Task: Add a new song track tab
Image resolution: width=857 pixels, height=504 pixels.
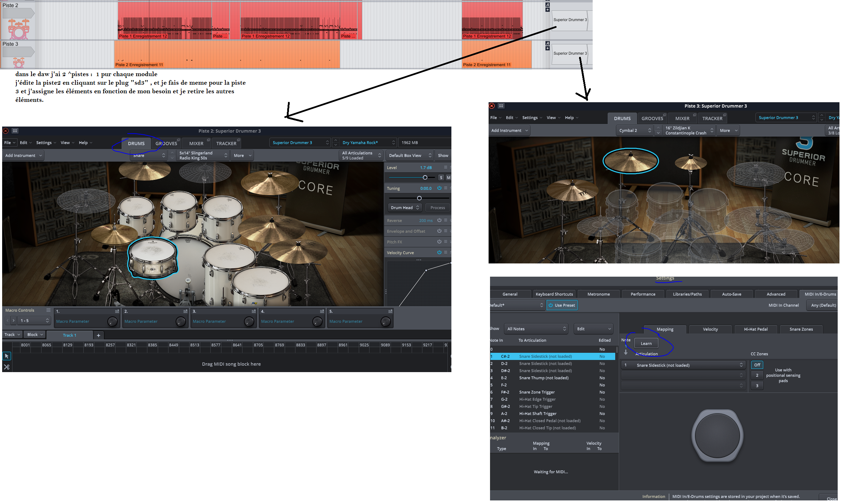Action: [x=98, y=335]
